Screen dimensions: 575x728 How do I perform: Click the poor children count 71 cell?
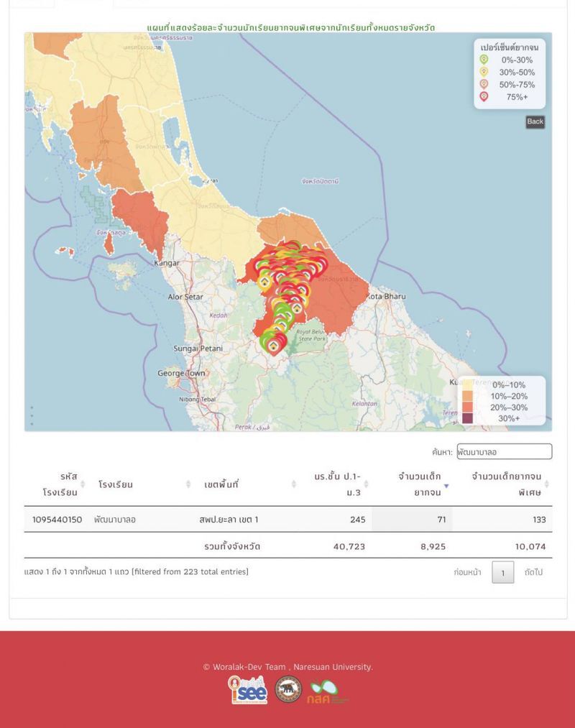(x=442, y=520)
